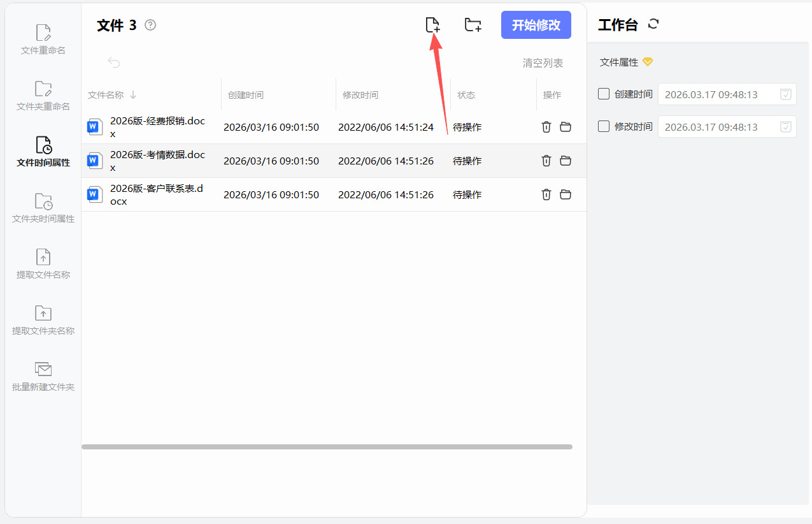812x524 pixels.
Task: Enable the 修改时间 checkbox
Action: [x=604, y=126]
